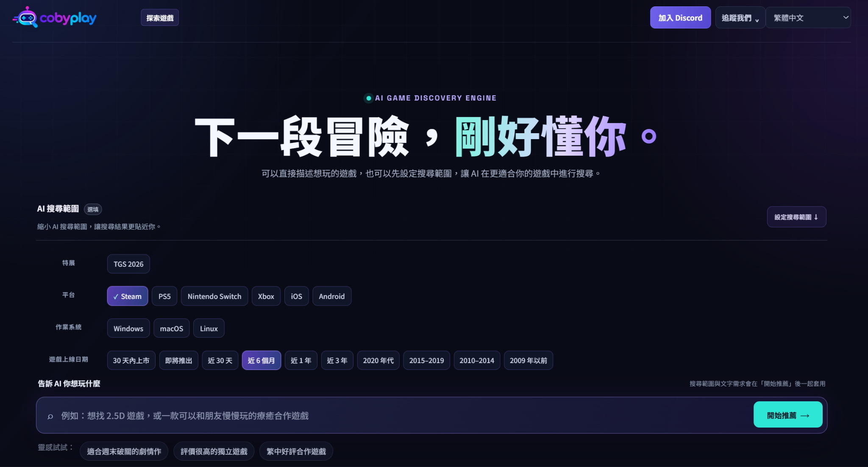Choose the 2010–2014 release date chip

[x=477, y=360]
